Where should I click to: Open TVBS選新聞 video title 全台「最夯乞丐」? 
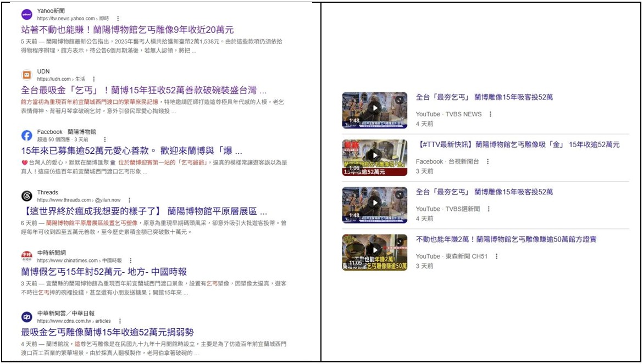(x=484, y=192)
